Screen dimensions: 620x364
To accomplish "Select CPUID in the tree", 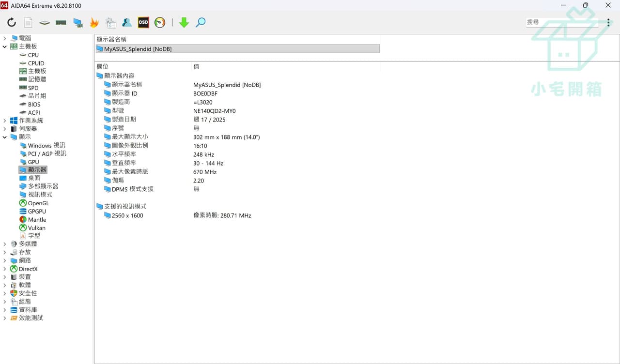I will pyautogui.click(x=36, y=63).
